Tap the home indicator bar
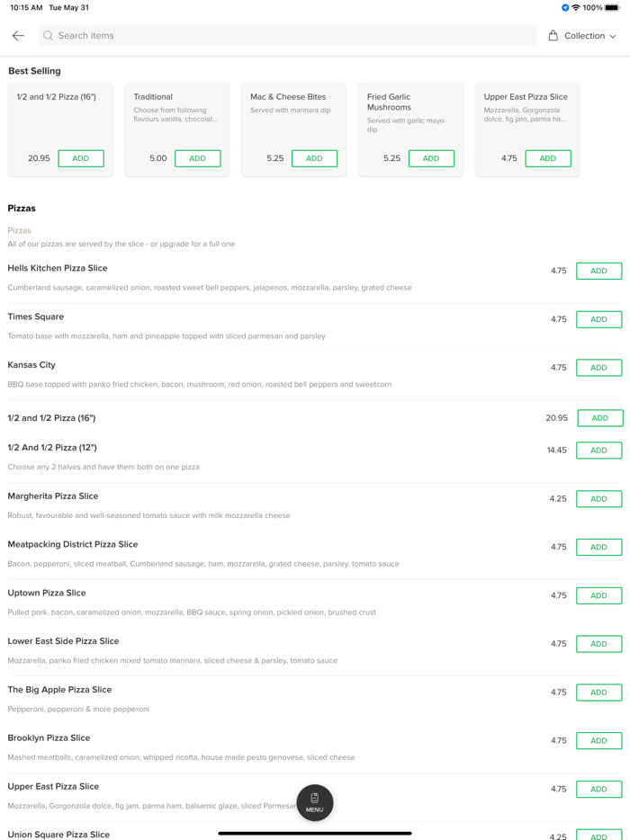 [x=315, y=833]
